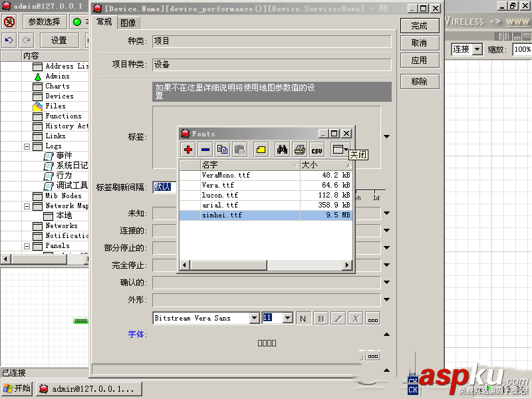
Task: Sort by 名字 column header
Action: pos(250,165)
